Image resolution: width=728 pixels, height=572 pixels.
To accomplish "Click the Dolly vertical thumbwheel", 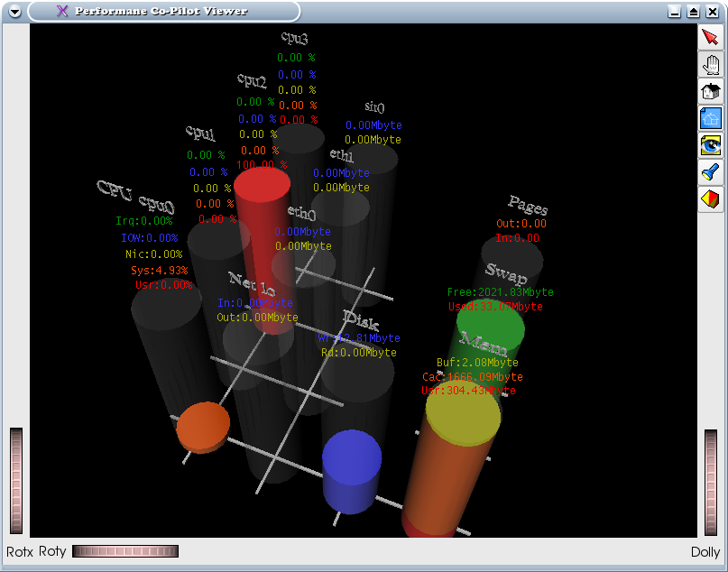I will (711, 481).
